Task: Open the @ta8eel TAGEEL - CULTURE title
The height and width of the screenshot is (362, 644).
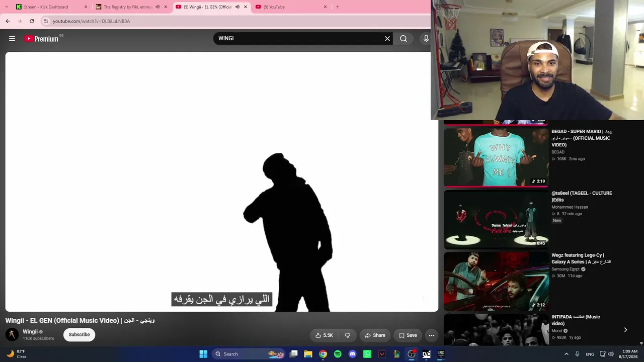Action: (582, 197)
